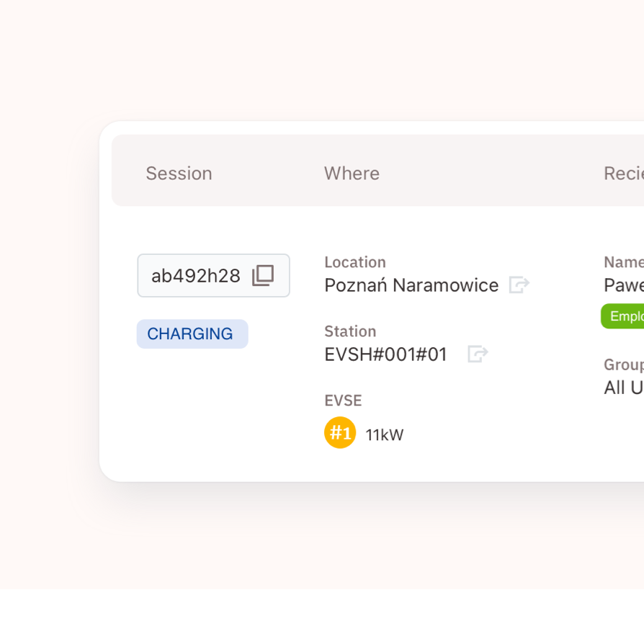
Task: Click the 11kW power label
Action: 385,435
